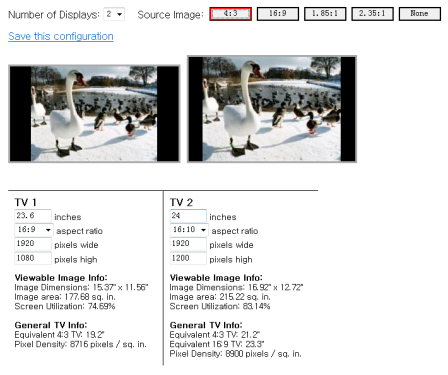
Task: Click the TV 2 heading
Action: [181, 202]
